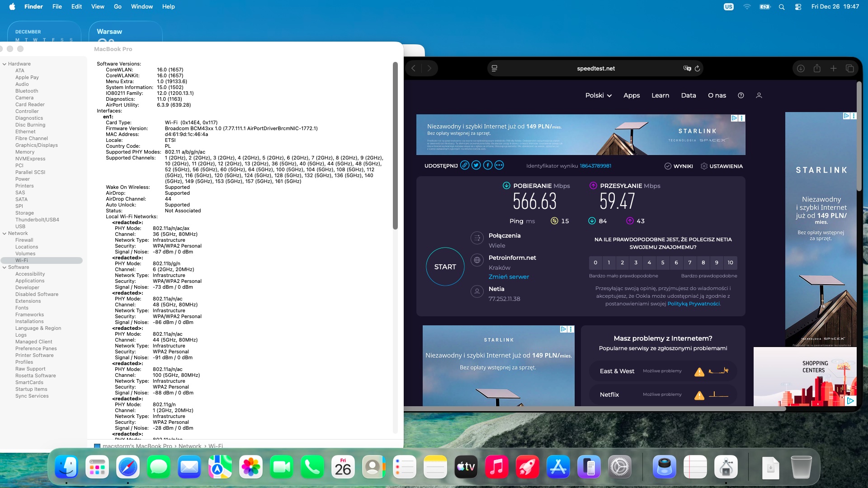Open Music app in the Dock
The height and width of the screenshot is (488, 868).
tap(496, 467)
